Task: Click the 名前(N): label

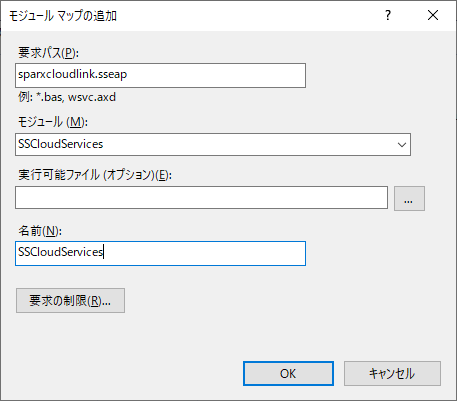Action: (x=40, y=231)
